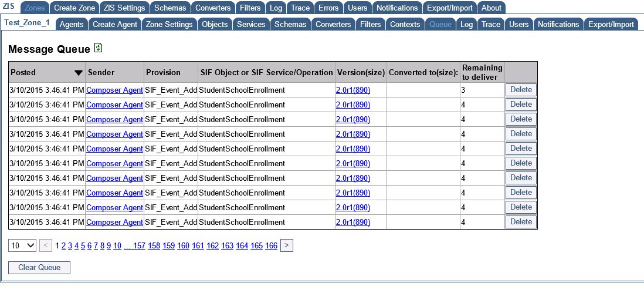The width and height of the screenshot is (644, 293).
Task: Click the Version(size) column header
Action: pos(361,73)
